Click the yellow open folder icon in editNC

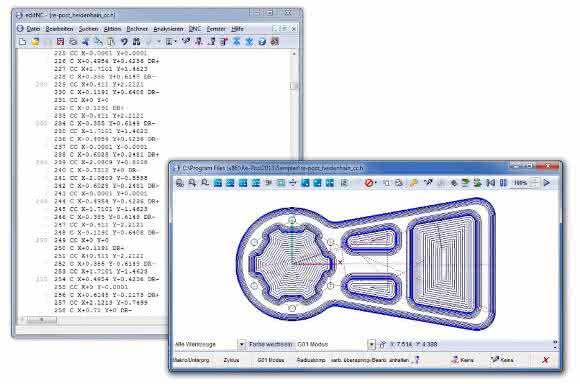pos(35,41)
